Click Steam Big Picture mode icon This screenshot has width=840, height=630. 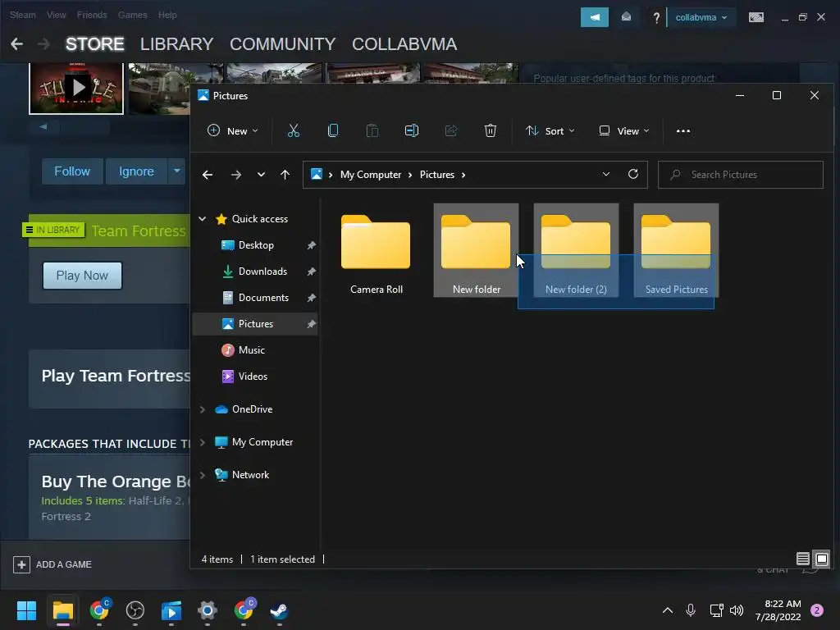point(756,17)
